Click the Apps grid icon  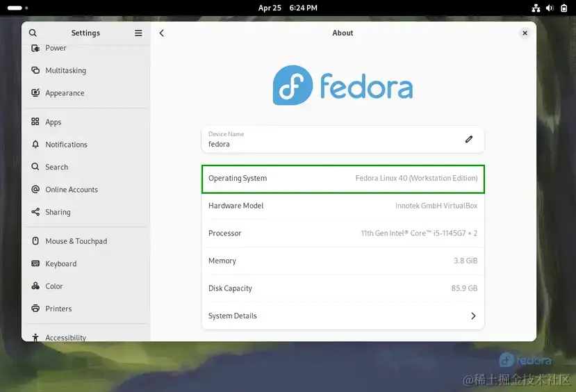(35, 122)
